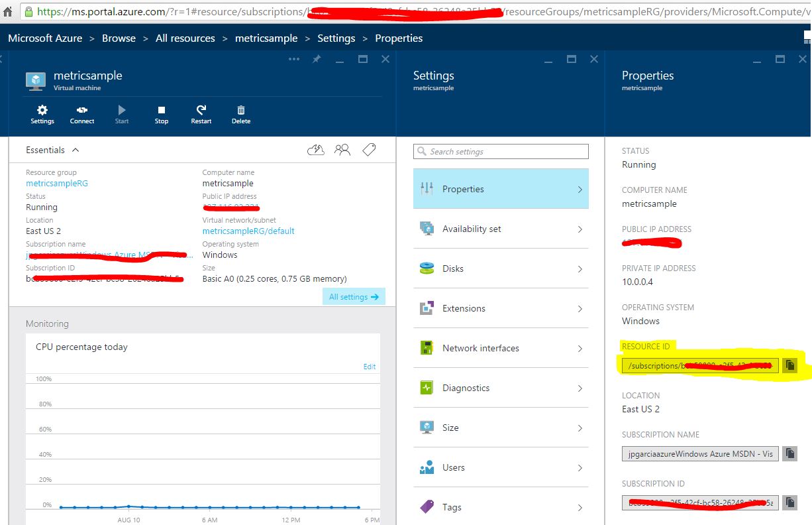Open the more options ellipsis on metricsample blade
The image size is (812, 525).
point(294,59)
